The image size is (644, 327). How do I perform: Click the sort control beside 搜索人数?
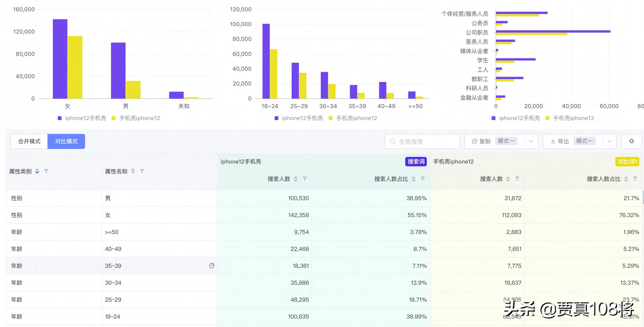[296, 179]
